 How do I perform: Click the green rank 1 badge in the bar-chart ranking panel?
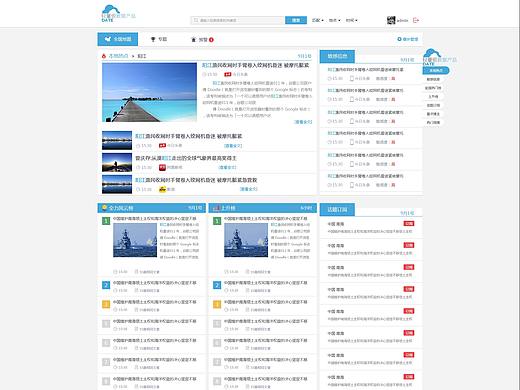[x=217, y=221]
